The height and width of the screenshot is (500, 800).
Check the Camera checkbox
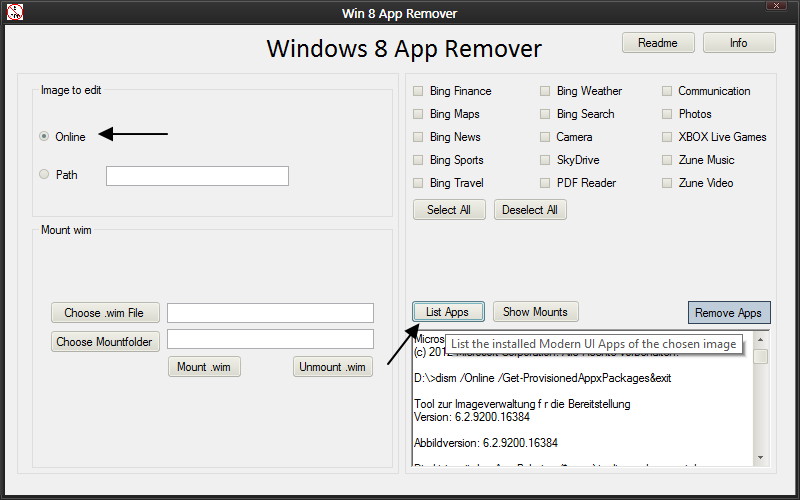pyautogui.click(x=545, y=137)
